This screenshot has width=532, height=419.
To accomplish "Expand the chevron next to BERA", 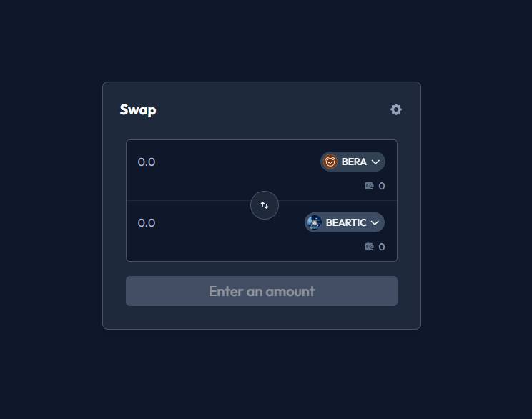I will 375,162.
